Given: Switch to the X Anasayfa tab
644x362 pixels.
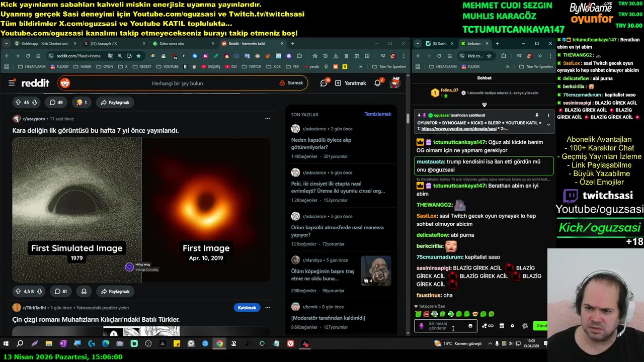Looking at the screenshot, I should [113, 44].
